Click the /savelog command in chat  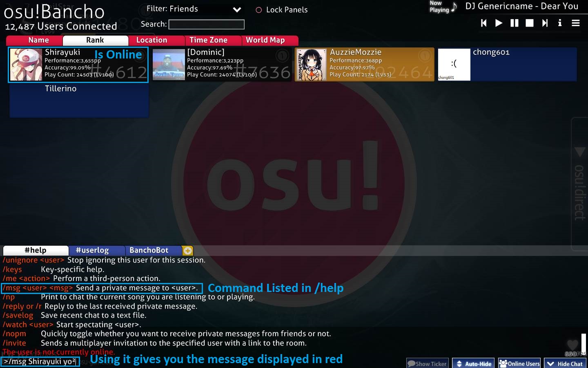point(18,315)
